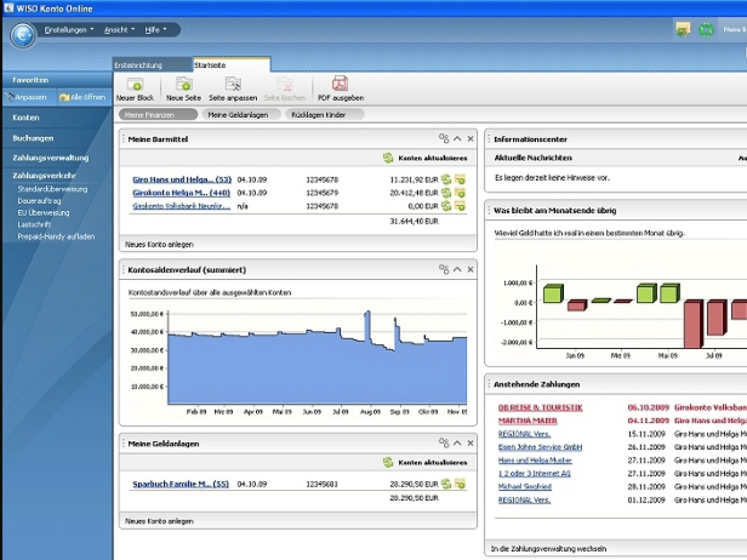Screen dimensions: 747x560
Task: Open the Ansicht dropdown menu
Action: [120, 30]
